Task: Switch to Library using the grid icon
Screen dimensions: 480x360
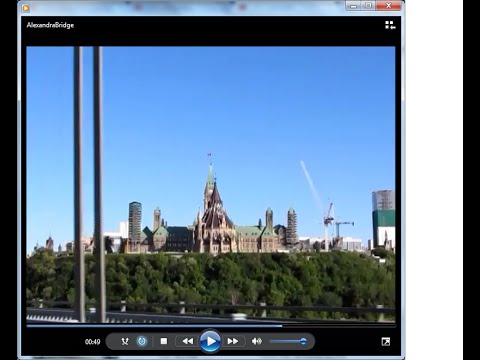Action: point(390,25)
